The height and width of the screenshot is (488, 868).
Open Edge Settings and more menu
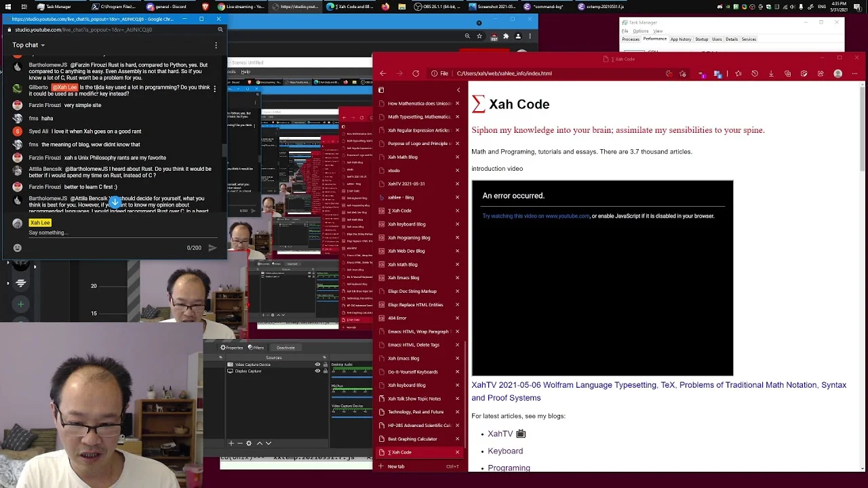[854, 73]
